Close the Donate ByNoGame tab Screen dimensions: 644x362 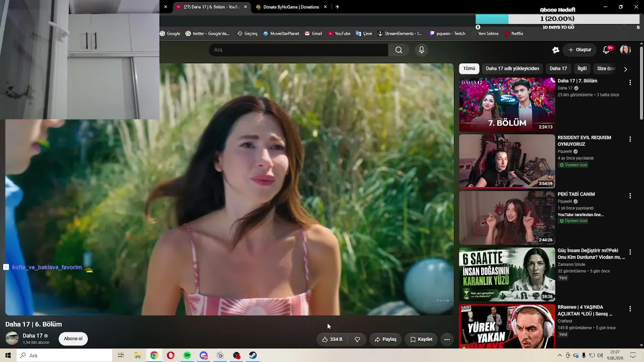coord(325,7)
